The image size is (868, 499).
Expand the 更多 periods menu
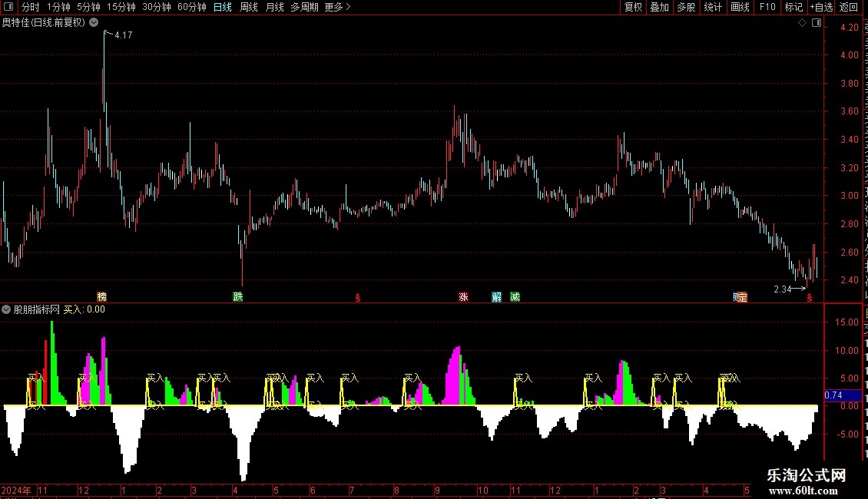click(338, 7)
